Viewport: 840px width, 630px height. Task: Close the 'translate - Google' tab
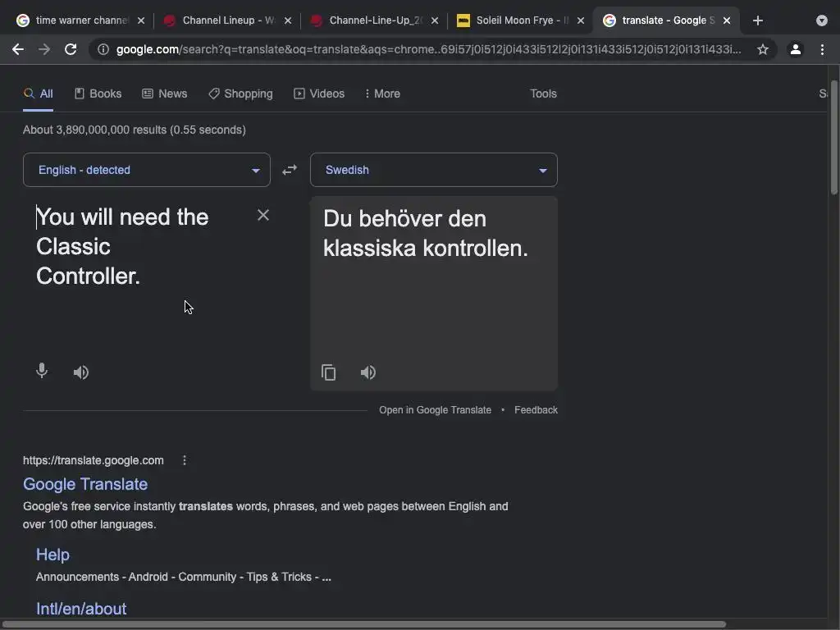tap(727, 21)
